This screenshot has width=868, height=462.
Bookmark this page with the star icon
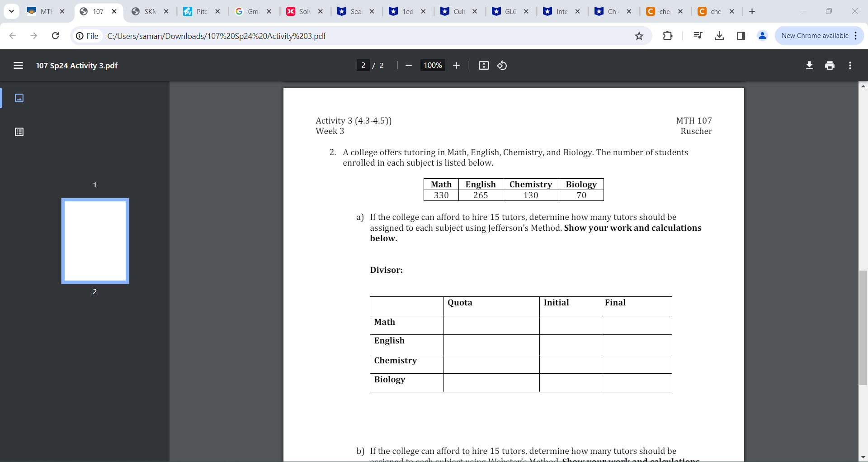(x=639, y=36)
